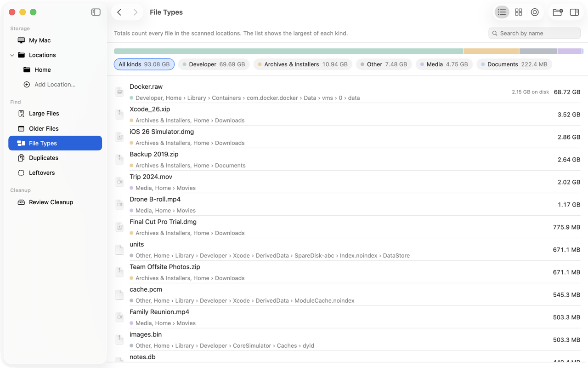
Task: Toggle the right inspector panel icon
Action: [574, 12]
